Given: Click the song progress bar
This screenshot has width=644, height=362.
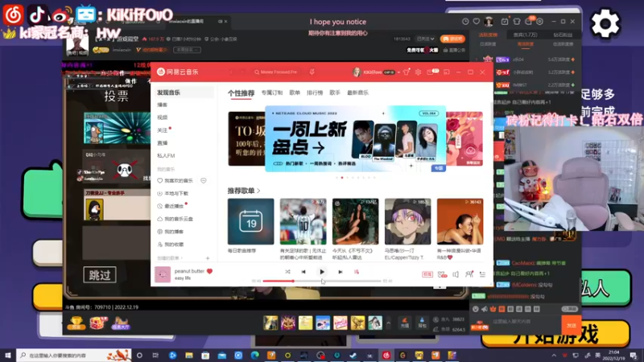Looking at the screenshot, I should [322, 281].
